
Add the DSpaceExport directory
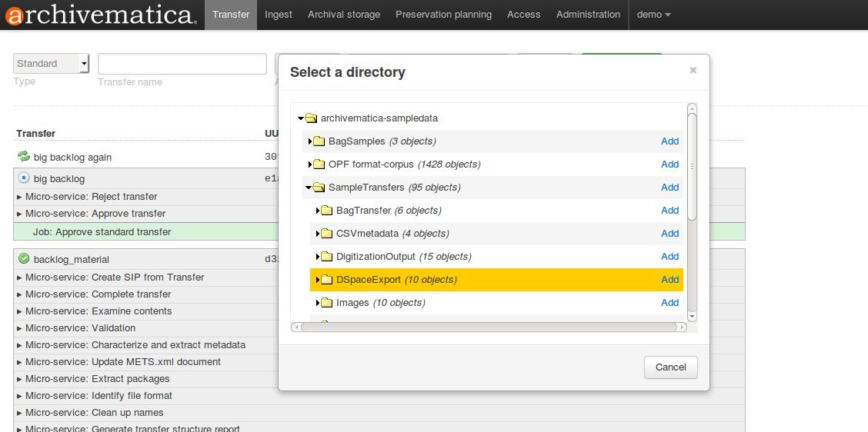(x=669, y=279)
